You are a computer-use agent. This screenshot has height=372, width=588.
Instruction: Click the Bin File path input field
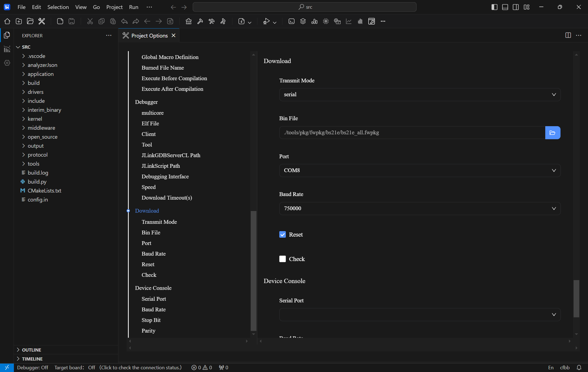(412, 133)
